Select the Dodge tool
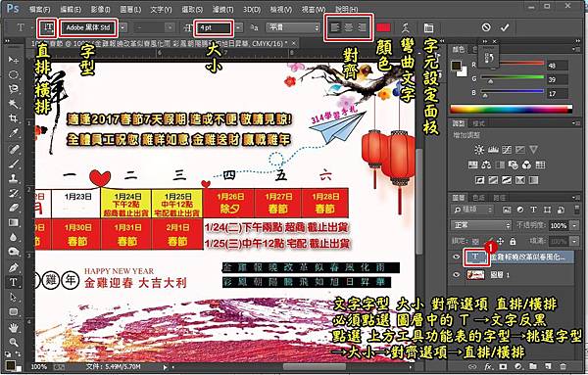This screenshot has height=375, width=588. pyautogui.click(x=14, y=252)
